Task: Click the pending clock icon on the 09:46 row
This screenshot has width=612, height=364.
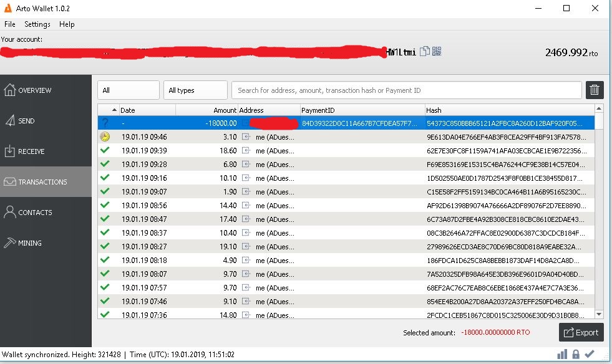Action: coord(105,136)
